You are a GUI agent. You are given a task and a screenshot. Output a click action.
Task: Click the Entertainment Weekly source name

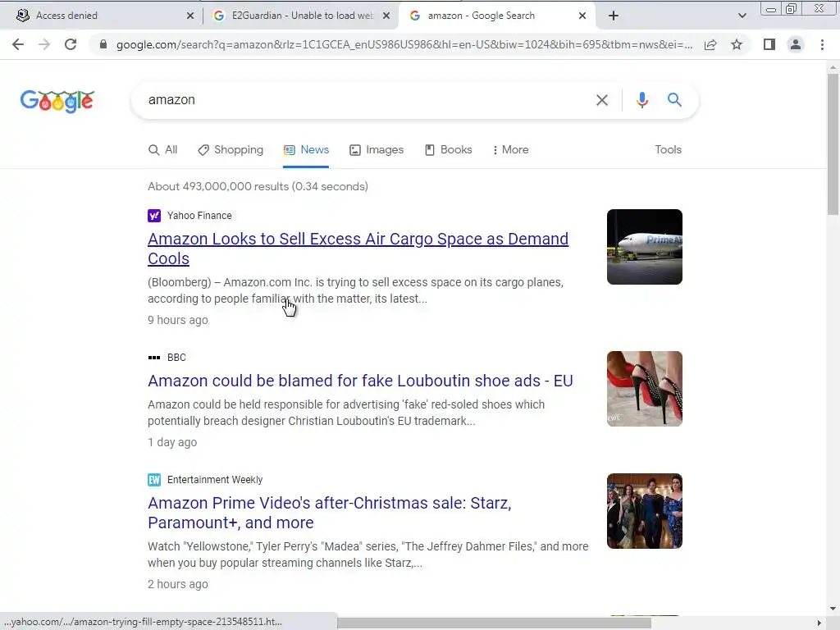pos(215,479)
